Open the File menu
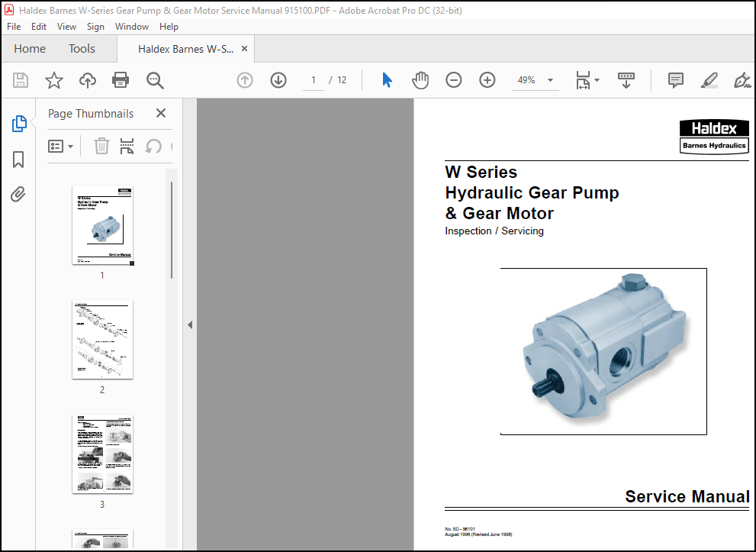 [x=14, y=27]
